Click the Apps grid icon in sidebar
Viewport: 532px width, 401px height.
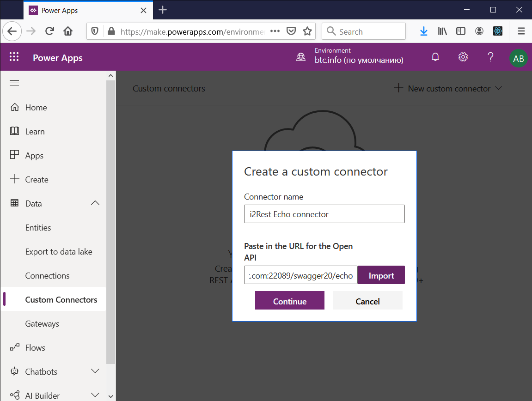point(15,155)
